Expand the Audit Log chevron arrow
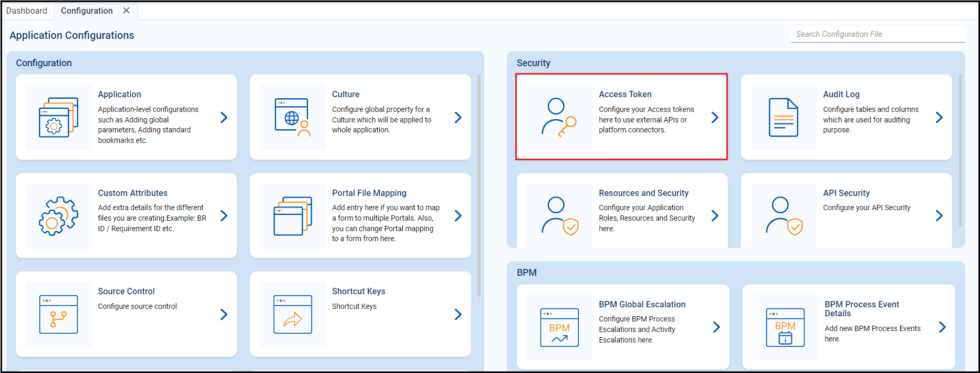This screenshot has width=980, height=373. click(x=939, y=117)
